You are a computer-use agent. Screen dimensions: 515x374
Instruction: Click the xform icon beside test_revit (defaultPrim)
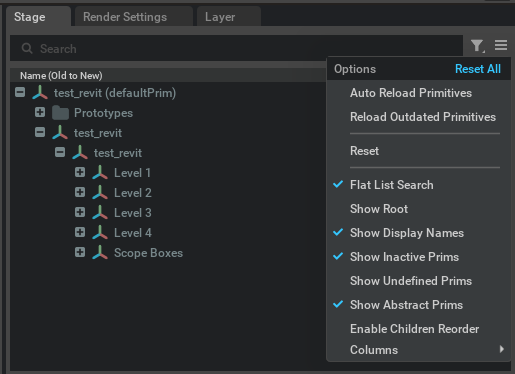pyautogui.click(x=40, y=93)
